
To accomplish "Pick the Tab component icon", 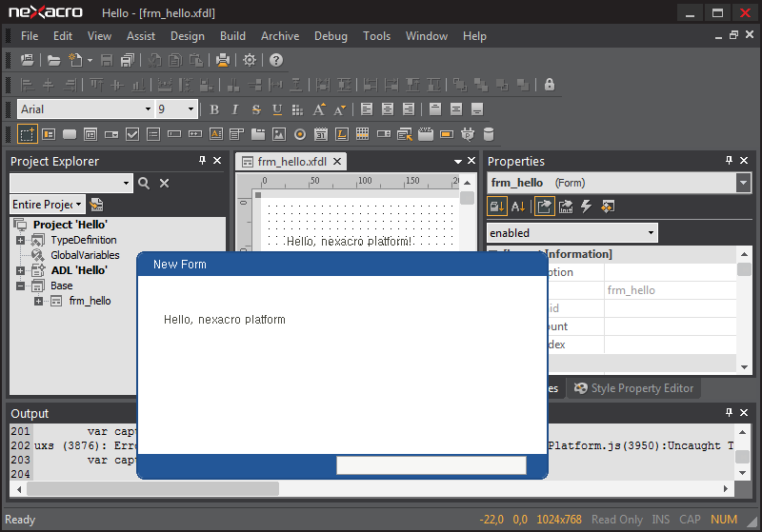I will 257,134.
